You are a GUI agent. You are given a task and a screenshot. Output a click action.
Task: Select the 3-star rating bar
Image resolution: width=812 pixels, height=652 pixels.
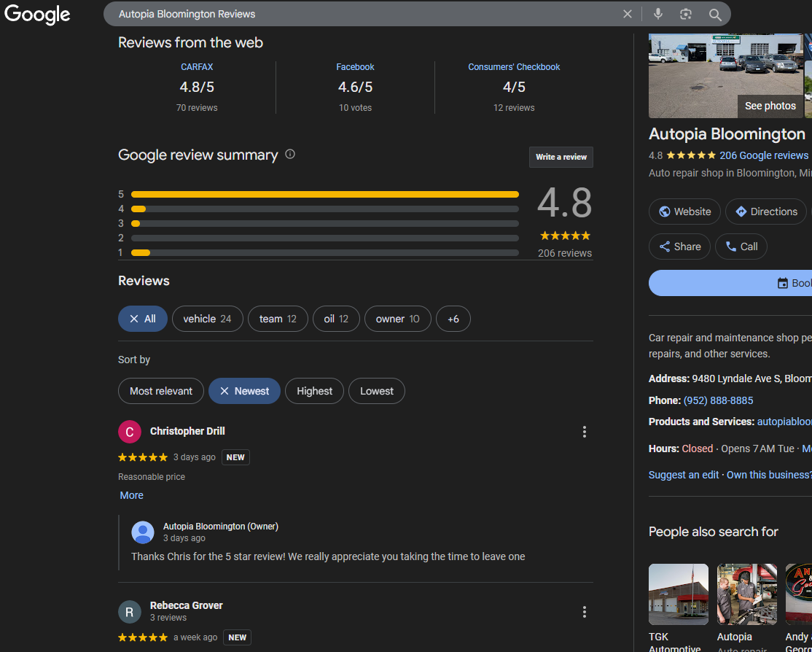point(324,223)
